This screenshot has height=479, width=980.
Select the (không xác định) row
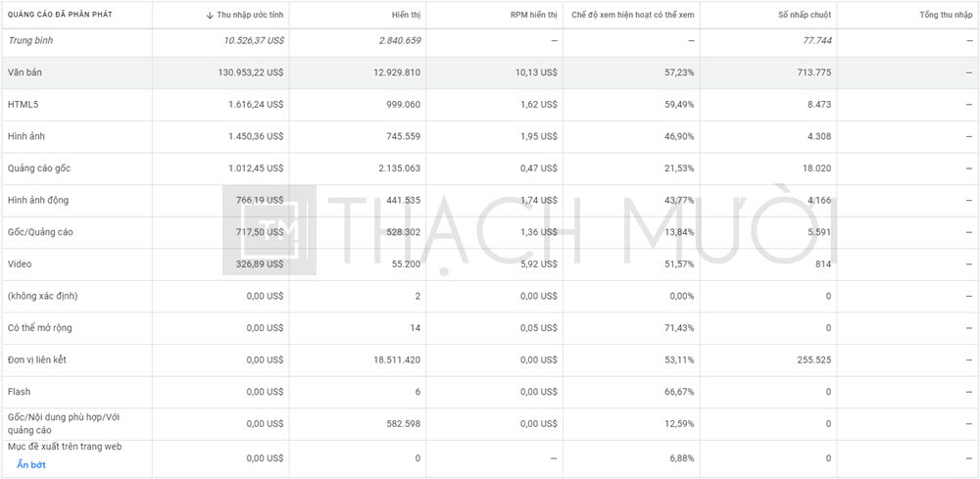(x=490, y=296)
